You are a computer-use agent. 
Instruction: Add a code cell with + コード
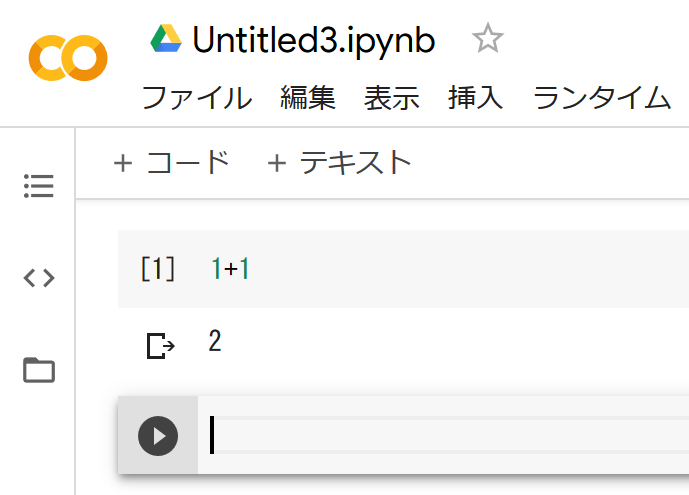172,162
